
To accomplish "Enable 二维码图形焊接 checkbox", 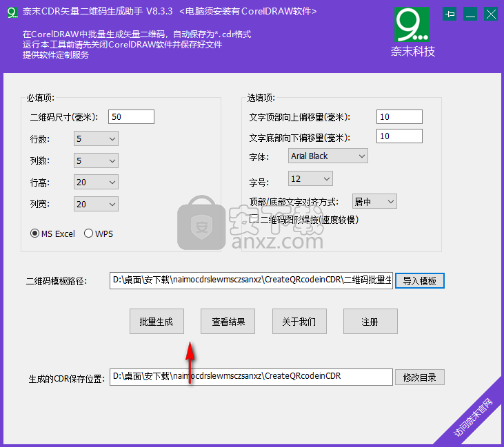I will pyautogui.click(x=254, y=219).
